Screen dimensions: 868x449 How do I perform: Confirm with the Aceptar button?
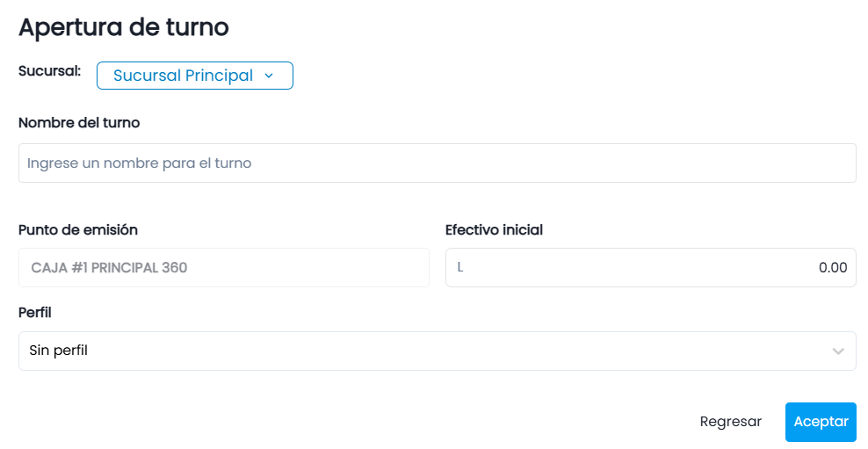(821, 422)
